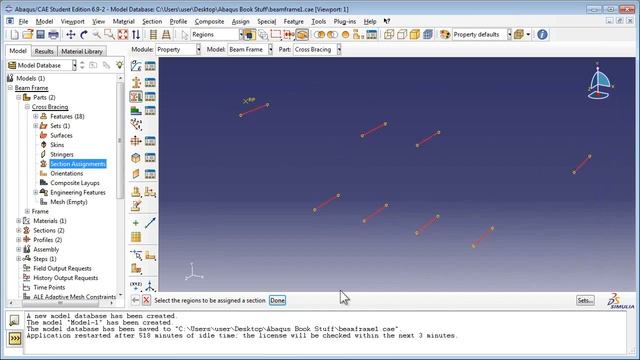Open the Model Beam Frame dropdown
Viewport: 640px width, 360px height.
pos(270,49)
